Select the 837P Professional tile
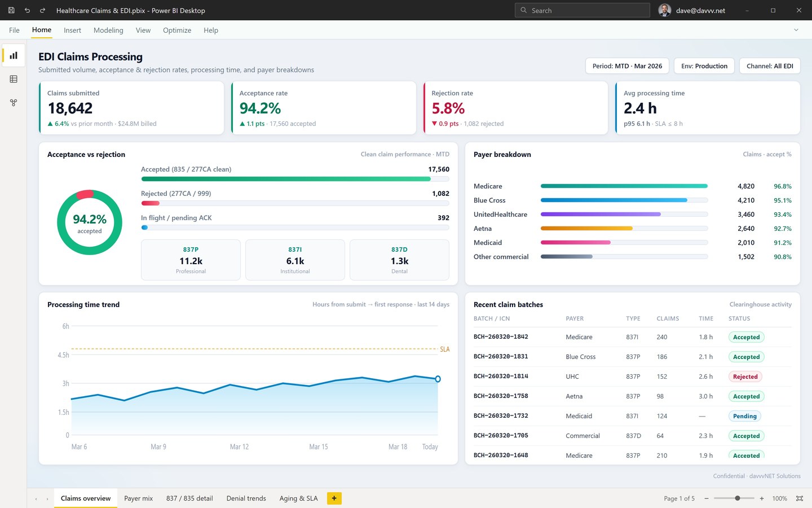812x508 pixels. [x=191, y=260]
